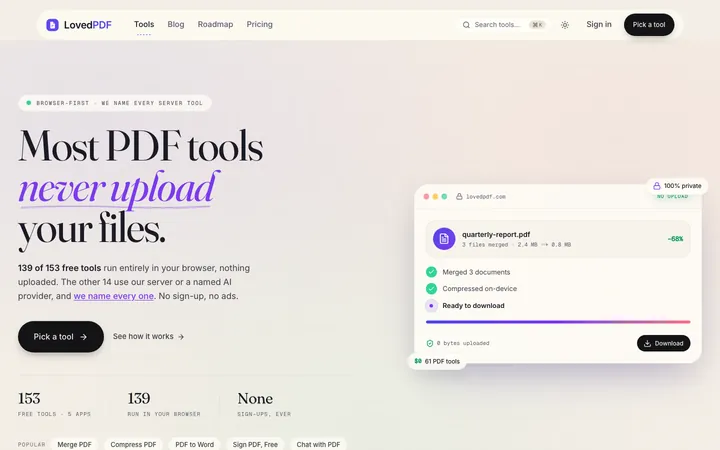Click the dot icon beside Ready to download

pyautogui.click(x=431, y=306)
